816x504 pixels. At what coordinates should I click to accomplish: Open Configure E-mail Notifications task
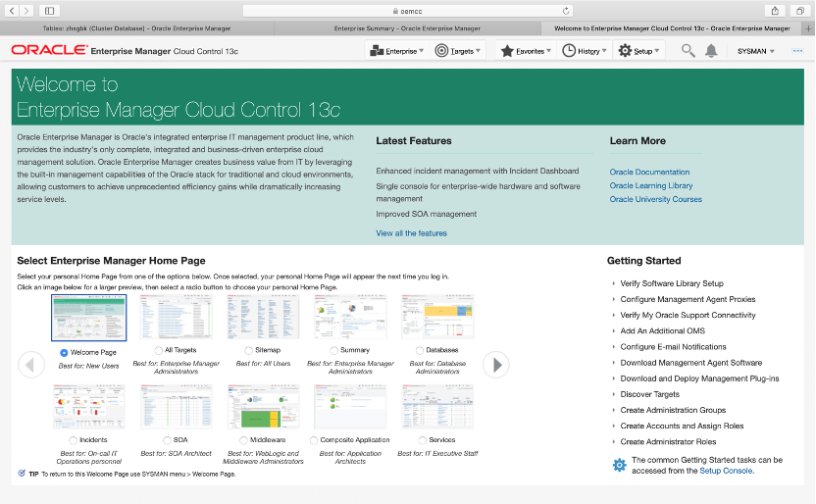pyautogui.click(x=673, y=347)
